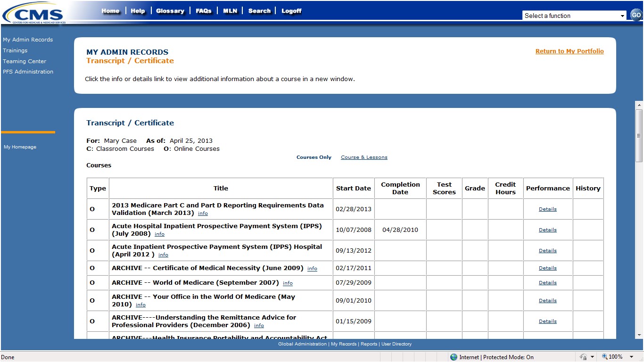The image size is (644, 362).
Task: Open PFS Administration in the sidebar
Action: coord(28,72)
